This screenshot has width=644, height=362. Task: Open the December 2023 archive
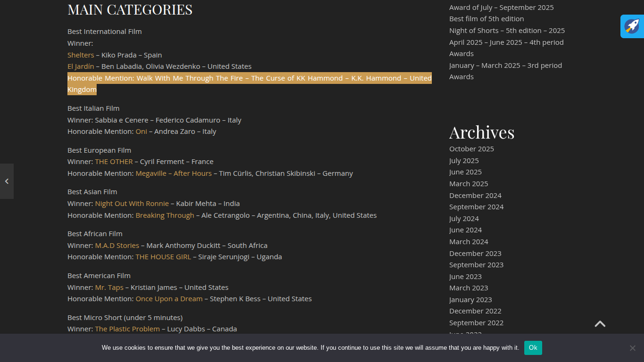pos(475,254)
